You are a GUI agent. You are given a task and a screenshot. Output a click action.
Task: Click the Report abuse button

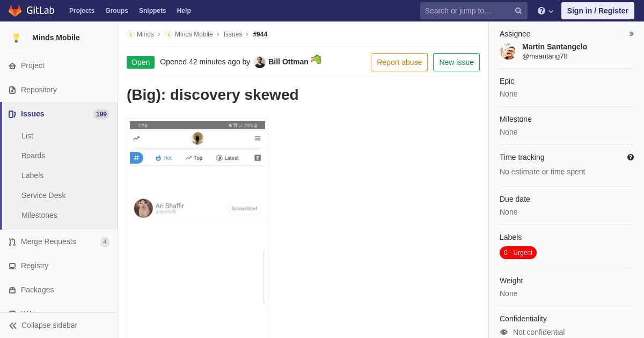click(399, 62)
